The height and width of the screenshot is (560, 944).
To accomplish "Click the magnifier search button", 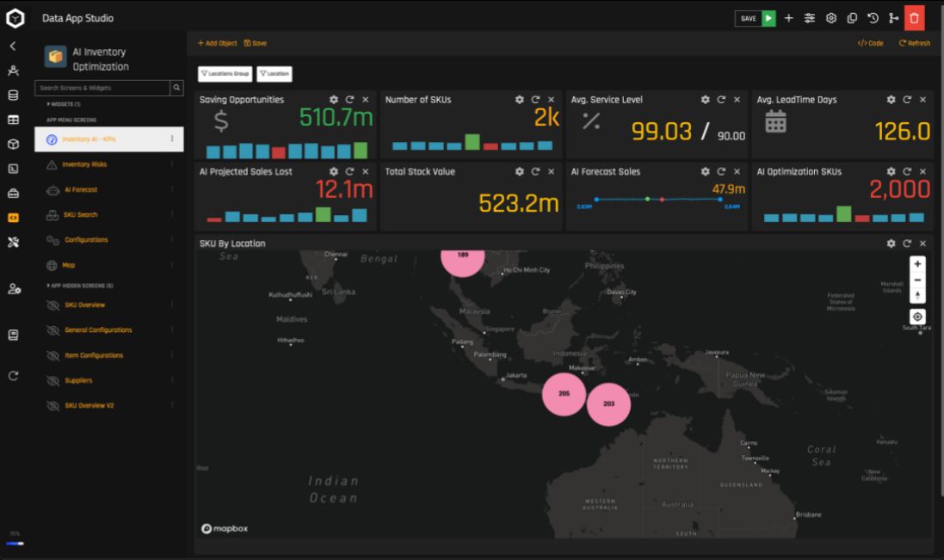I will (177, 88).
